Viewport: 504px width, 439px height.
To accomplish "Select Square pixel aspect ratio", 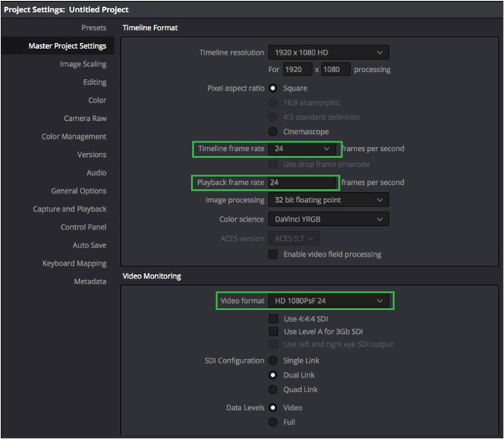I will [x=274, y=89].
